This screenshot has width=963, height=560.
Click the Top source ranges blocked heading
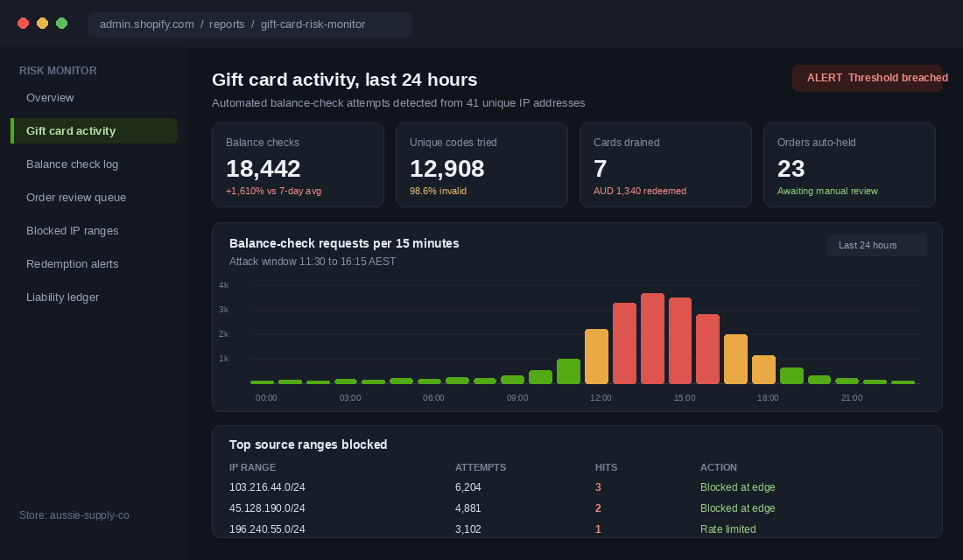point(308,444)
